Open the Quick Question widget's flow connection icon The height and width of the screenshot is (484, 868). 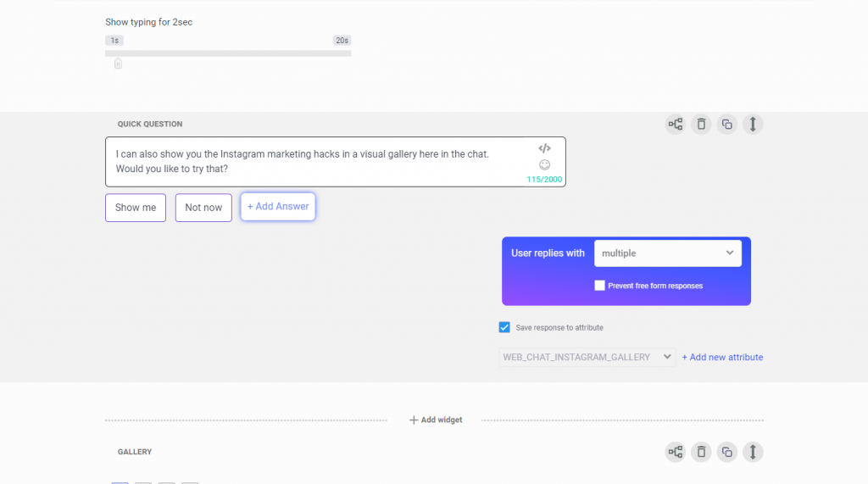click(x=676, y=124)
